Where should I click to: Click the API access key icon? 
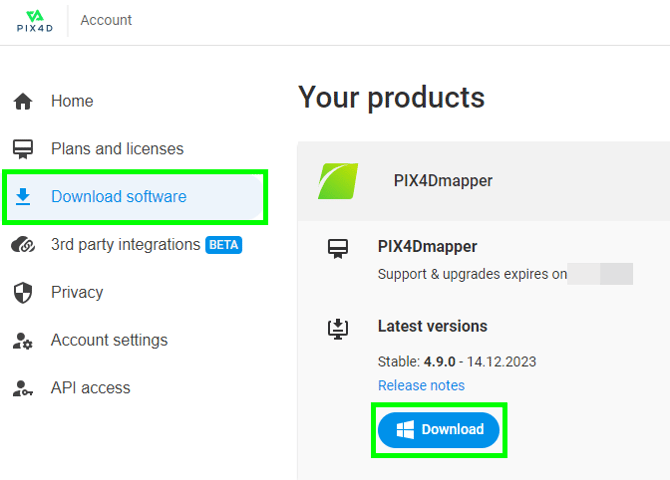pos(23,388)
